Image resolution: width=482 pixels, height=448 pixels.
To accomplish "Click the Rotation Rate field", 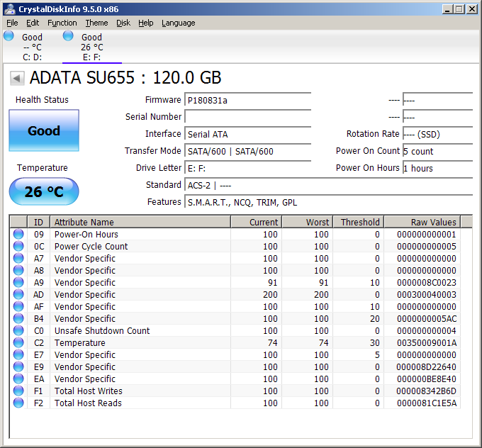I will tap(438, 134).
